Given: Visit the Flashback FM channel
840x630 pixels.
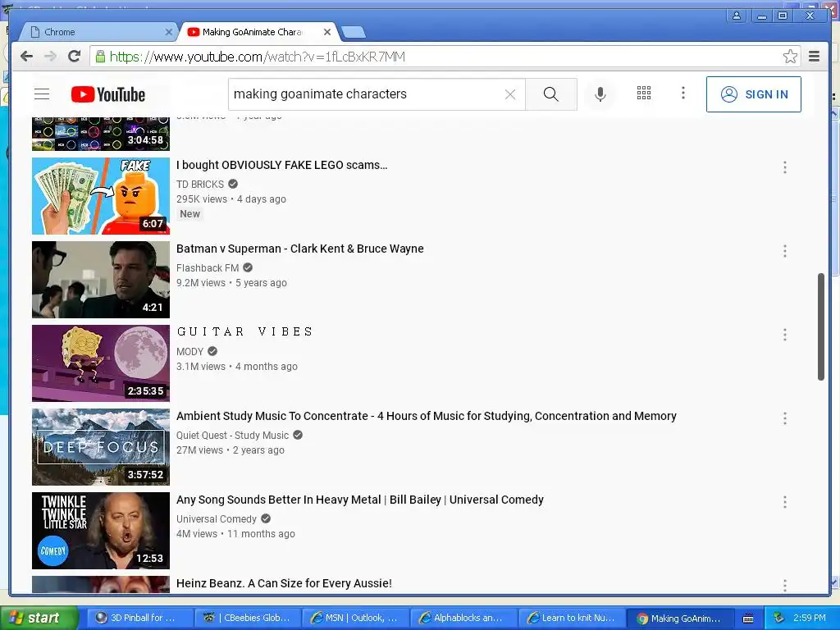Looking at the screenshot, I should pos(208,268).
